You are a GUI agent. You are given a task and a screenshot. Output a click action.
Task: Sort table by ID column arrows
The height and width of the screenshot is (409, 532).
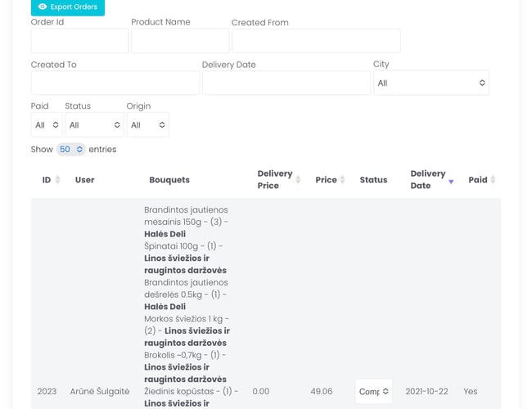(x=58, y=180)
